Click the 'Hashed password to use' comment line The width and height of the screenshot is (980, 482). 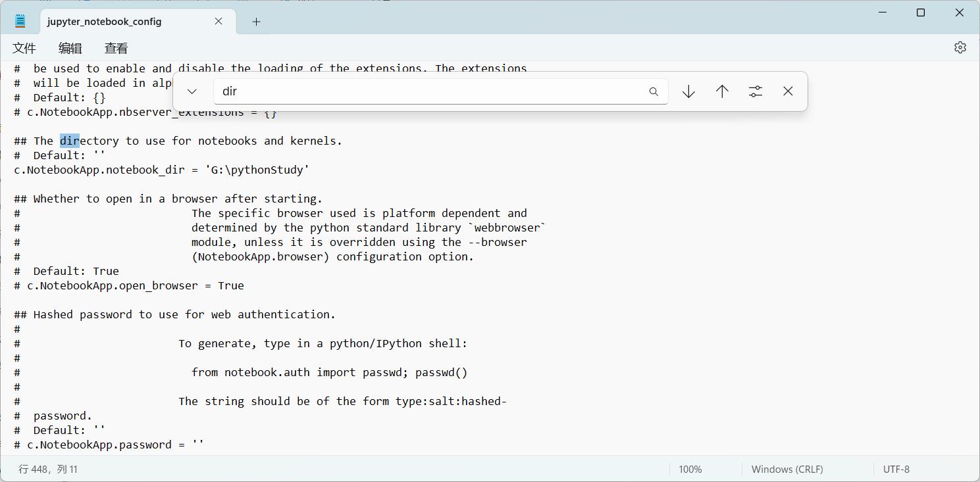click(x=175, y=314)
